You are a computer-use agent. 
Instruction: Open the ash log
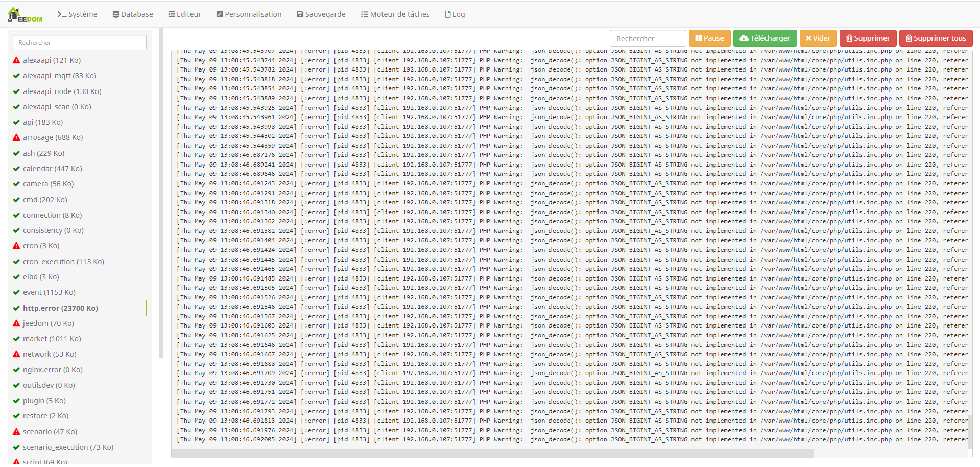click(43, 153)
